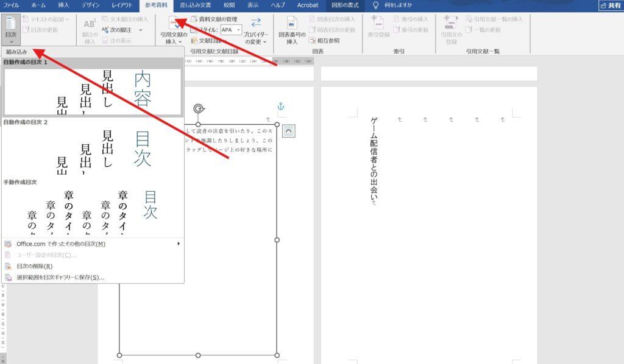Open 資料文献の管理 source manager
The height and width of the screenshot is (364, 624).
pyautogui.click(x=216, y=19)
